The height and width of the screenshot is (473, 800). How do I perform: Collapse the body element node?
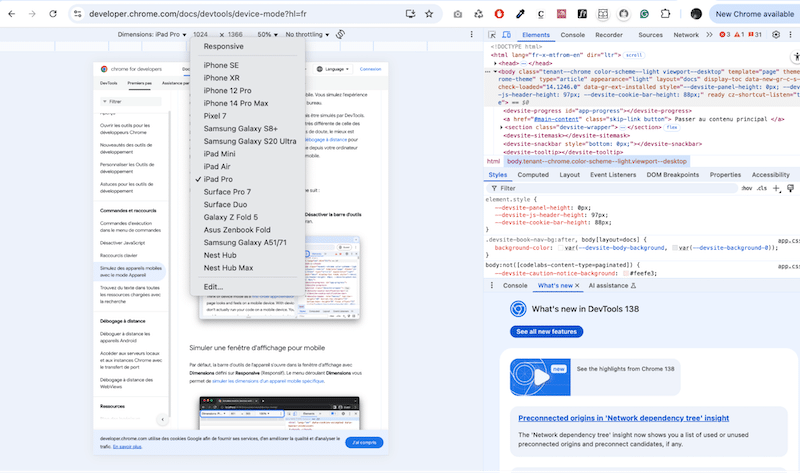[x=495, y=72]
